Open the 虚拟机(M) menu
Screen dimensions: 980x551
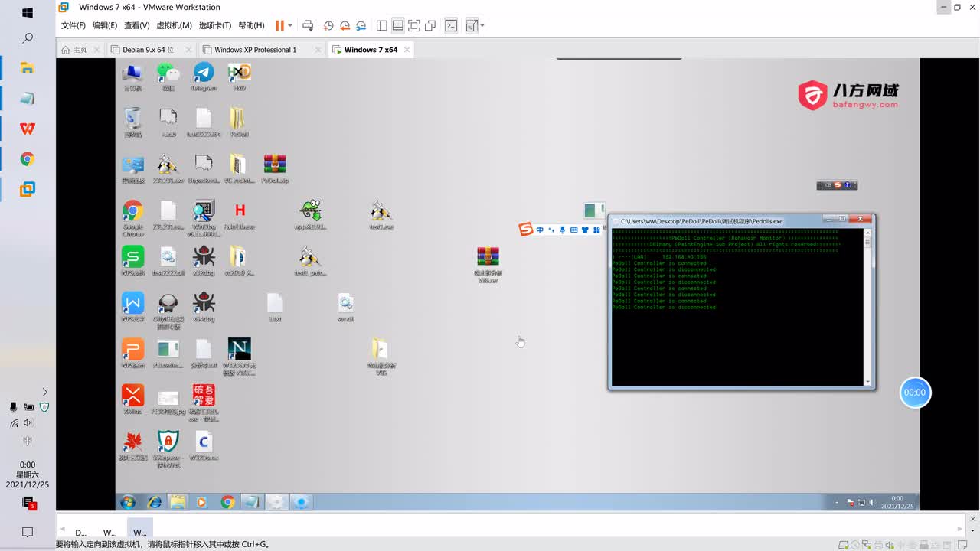(174, 25)
